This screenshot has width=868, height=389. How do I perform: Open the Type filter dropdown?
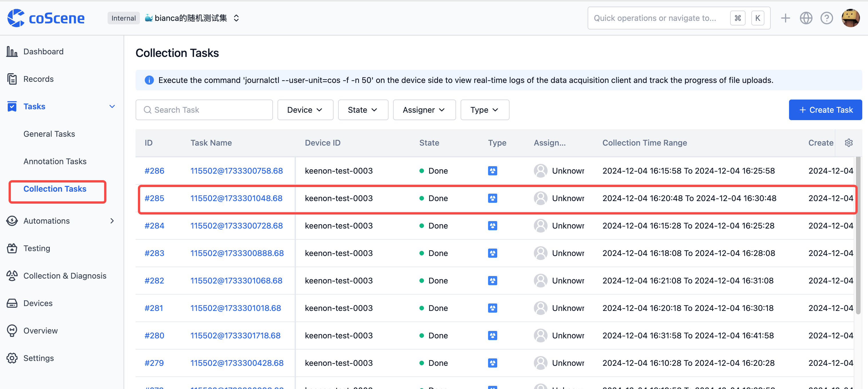click(x=485, y=110)
